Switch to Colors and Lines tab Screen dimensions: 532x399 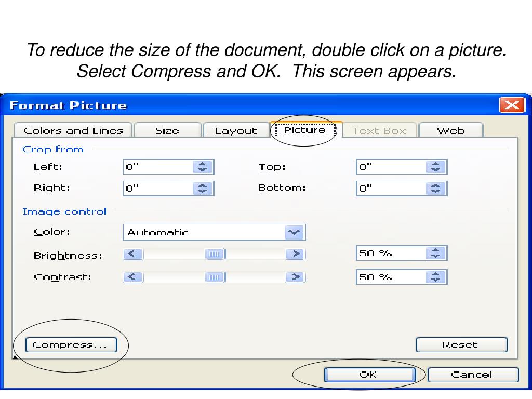click(73, 130)
